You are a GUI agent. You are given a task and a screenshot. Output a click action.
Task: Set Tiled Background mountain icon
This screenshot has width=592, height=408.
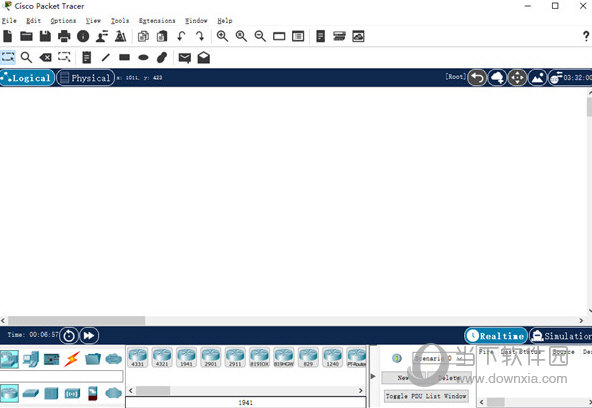(x=537, y=78)
